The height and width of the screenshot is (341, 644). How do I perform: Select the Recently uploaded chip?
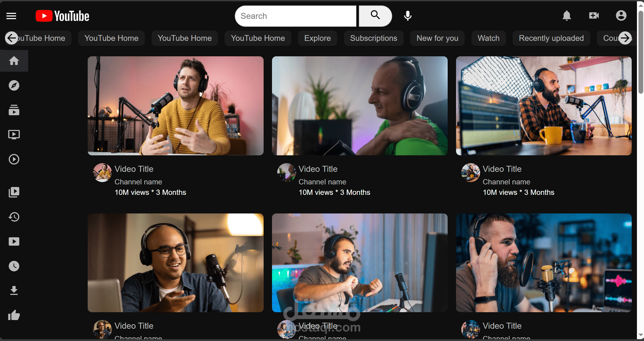[551, 38]
